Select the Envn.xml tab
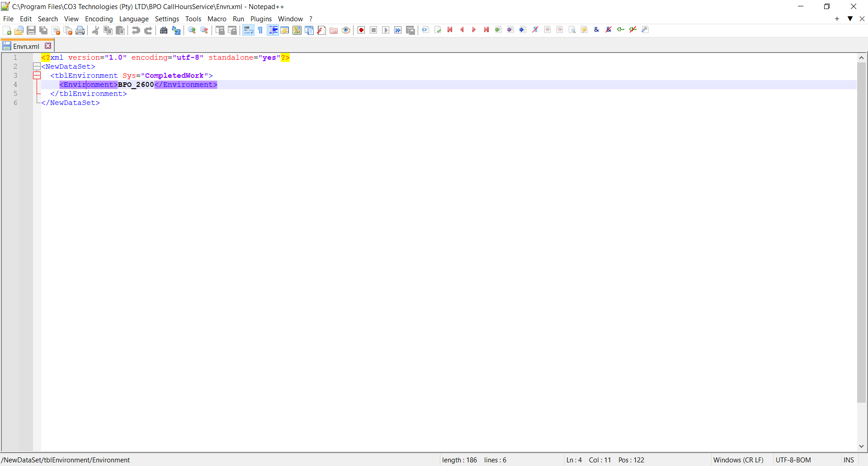 point(26,46)
